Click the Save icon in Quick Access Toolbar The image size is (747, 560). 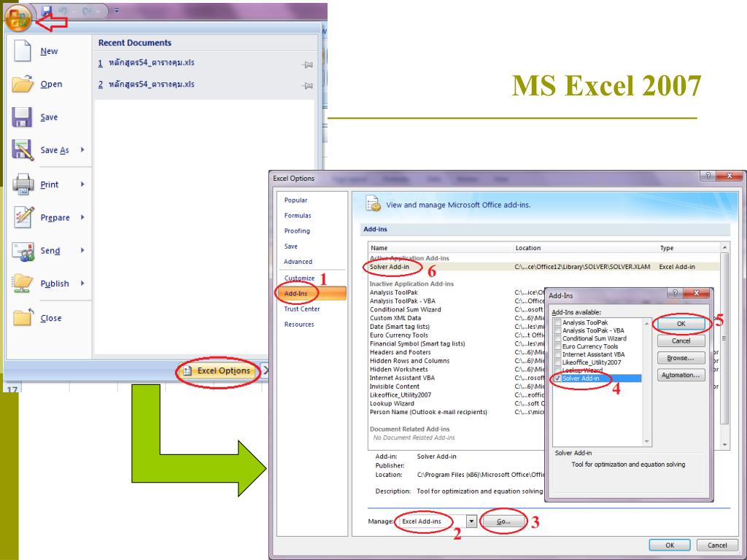point(46,10)
